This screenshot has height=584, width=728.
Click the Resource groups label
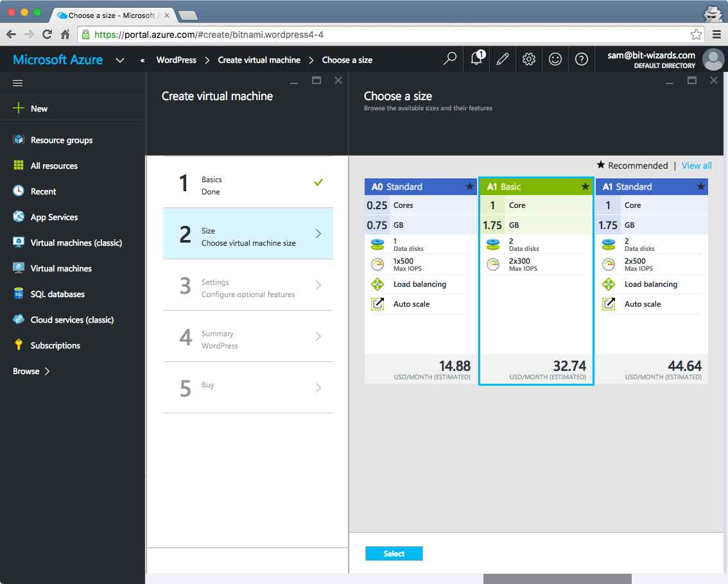(62, 140)
